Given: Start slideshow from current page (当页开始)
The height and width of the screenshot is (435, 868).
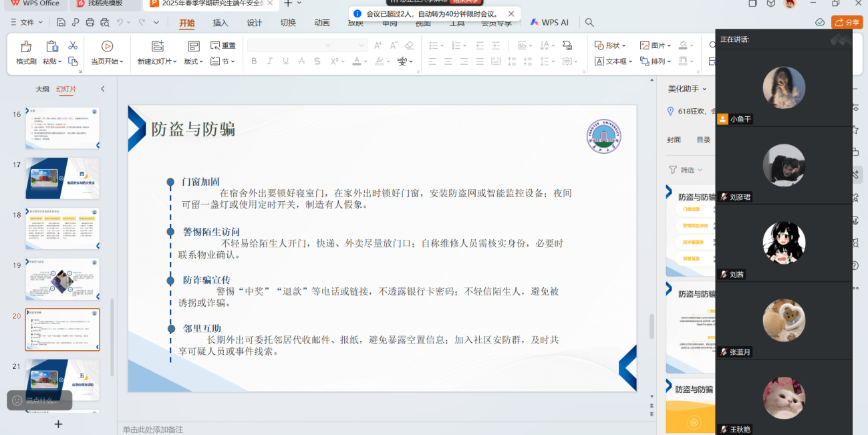Looking at the screenshot, I should (x=107, y=47).
